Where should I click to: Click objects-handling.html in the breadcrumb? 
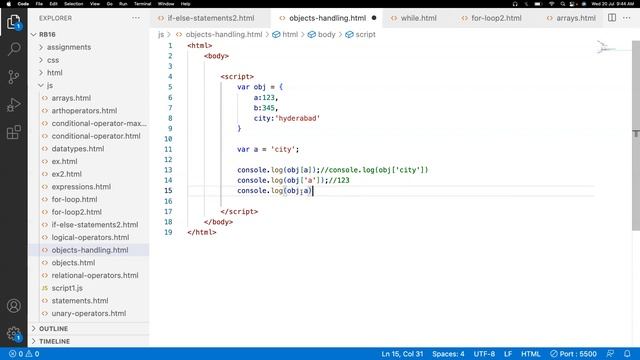(x=219, y=35)
